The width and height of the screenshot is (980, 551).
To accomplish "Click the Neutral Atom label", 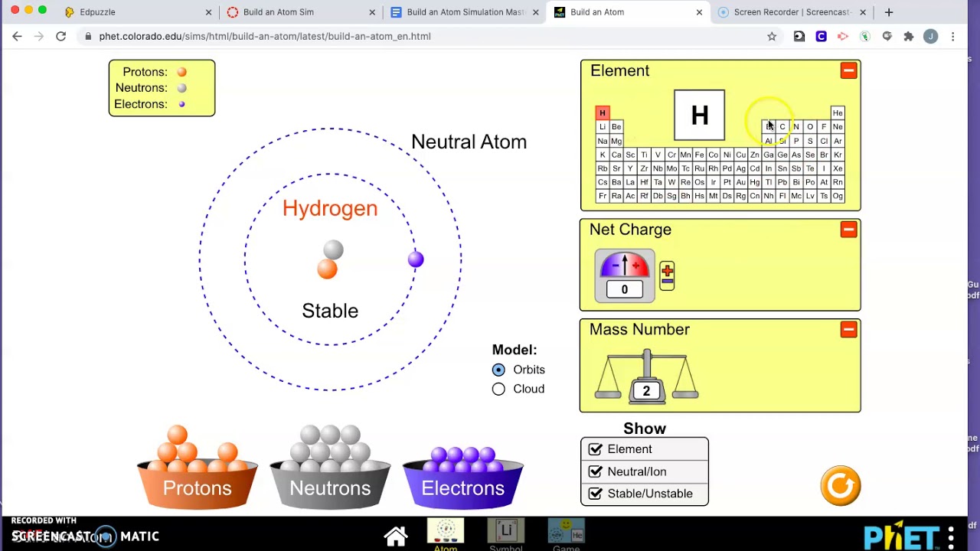I will click(x=469, y=142).
